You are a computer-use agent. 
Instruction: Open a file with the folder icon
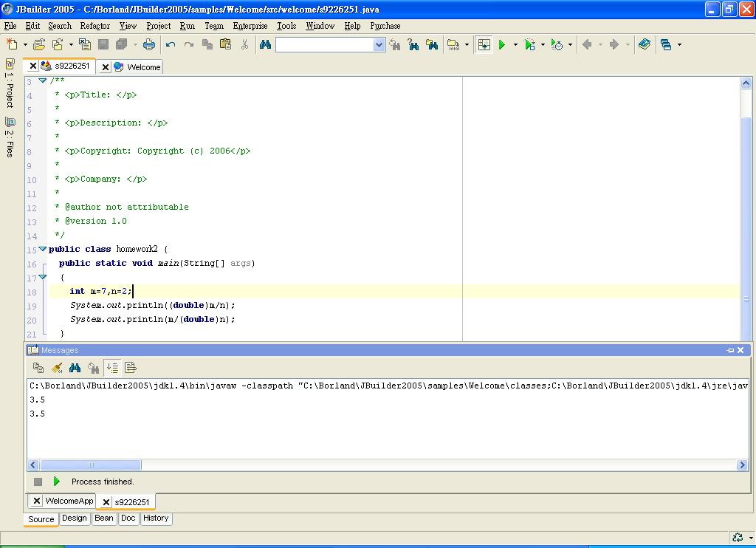coord(39,44)
